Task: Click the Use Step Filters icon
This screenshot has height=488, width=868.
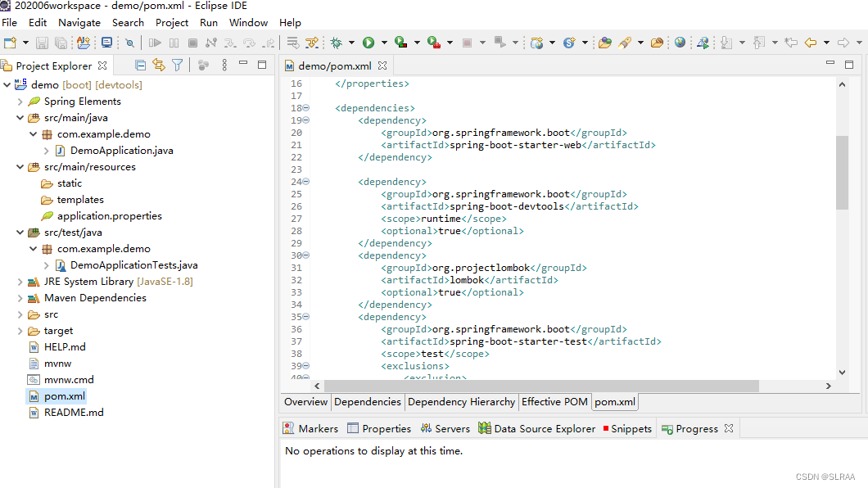Action: coord(312,43)
